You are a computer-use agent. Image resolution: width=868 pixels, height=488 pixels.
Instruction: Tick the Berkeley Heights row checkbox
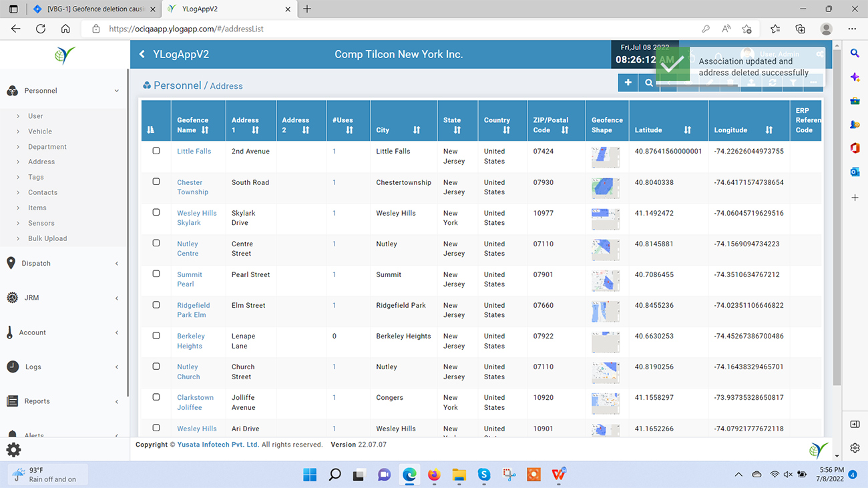coord(156,335)
